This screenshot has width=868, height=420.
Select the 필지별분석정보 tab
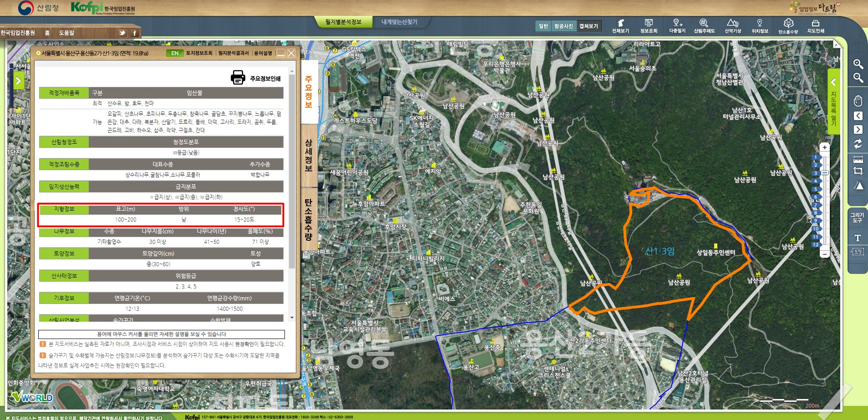click(x=343, y=22)
